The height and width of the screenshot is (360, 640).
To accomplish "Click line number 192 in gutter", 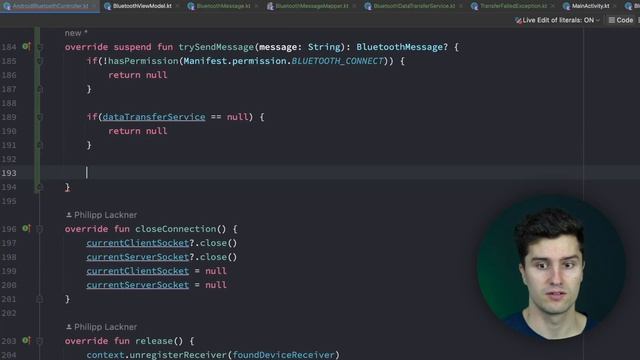I will tap(9, 159).
